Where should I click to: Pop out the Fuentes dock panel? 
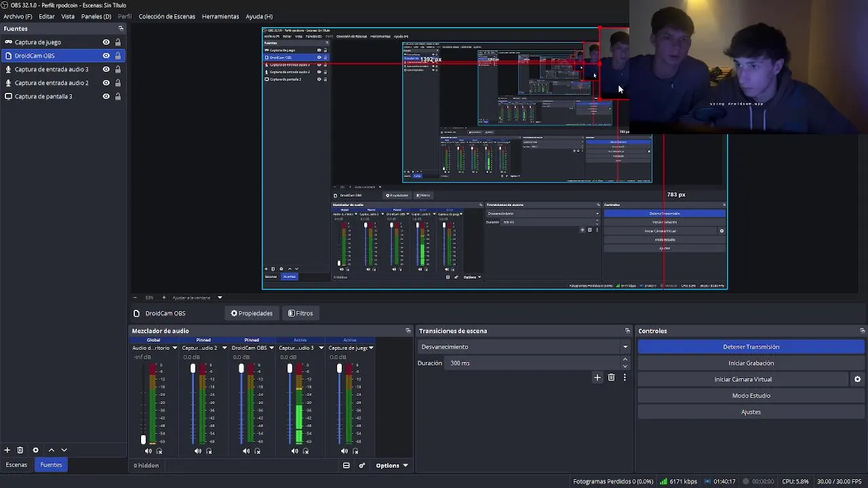pos(121,28)
